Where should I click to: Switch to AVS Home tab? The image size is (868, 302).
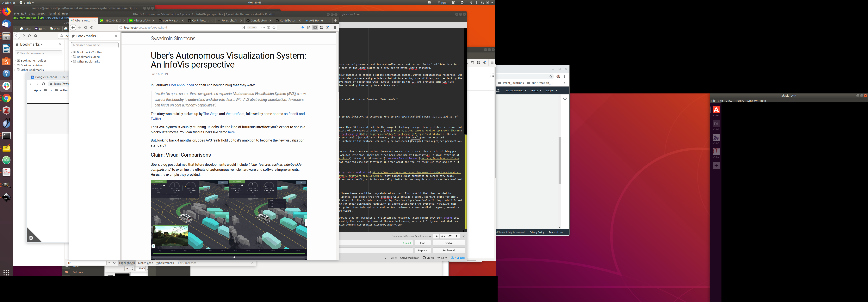click(x=316, y=21)
